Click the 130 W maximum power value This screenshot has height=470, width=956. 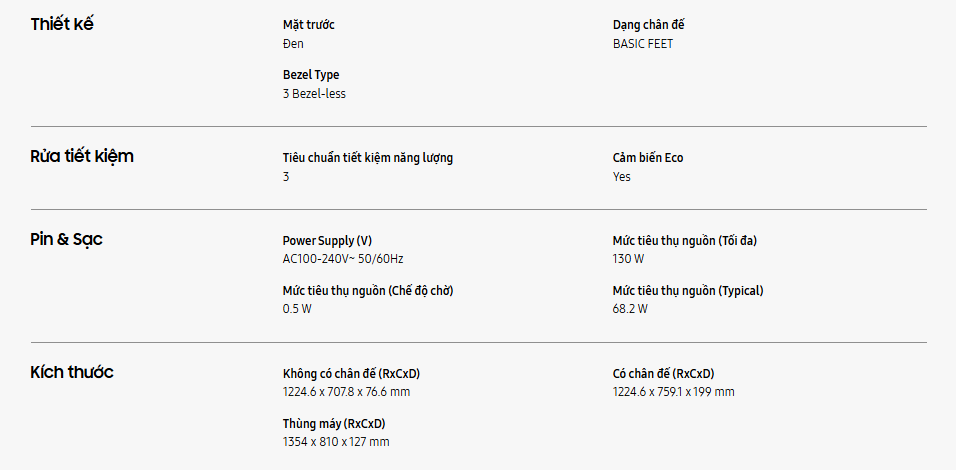click(x=629, y=259)
